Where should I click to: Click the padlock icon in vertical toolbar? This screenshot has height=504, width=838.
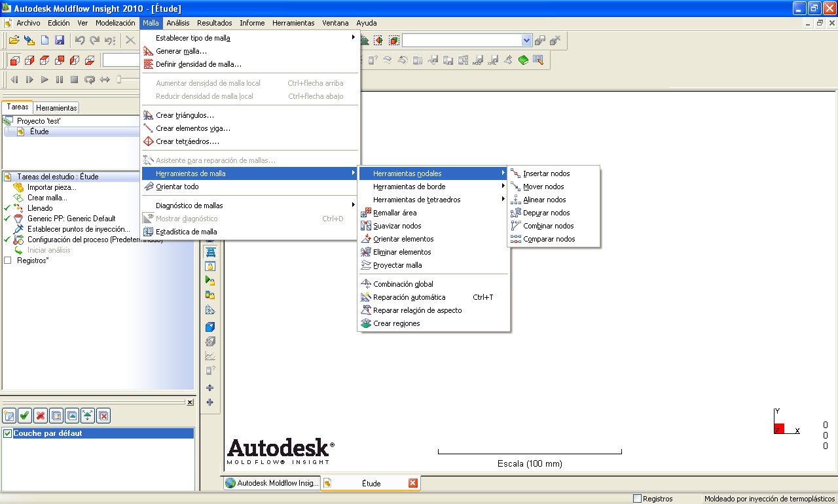(210, 266)
